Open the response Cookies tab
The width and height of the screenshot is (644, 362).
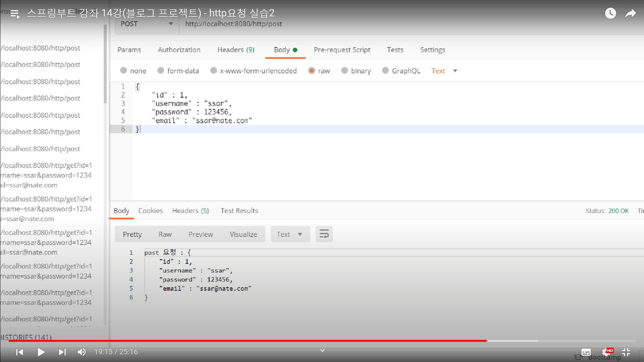pyautogui.click(x=150, y=210)
